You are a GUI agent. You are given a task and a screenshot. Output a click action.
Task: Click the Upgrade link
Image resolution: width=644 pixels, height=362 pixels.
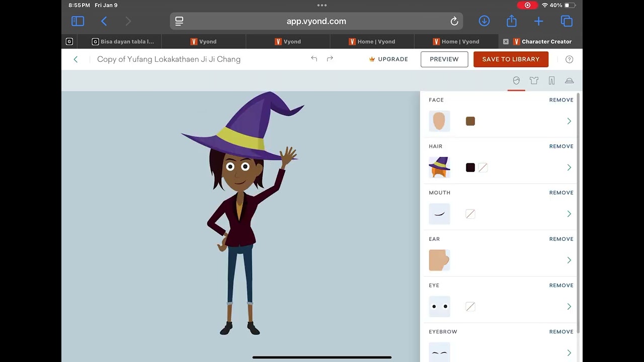[388, 59]
